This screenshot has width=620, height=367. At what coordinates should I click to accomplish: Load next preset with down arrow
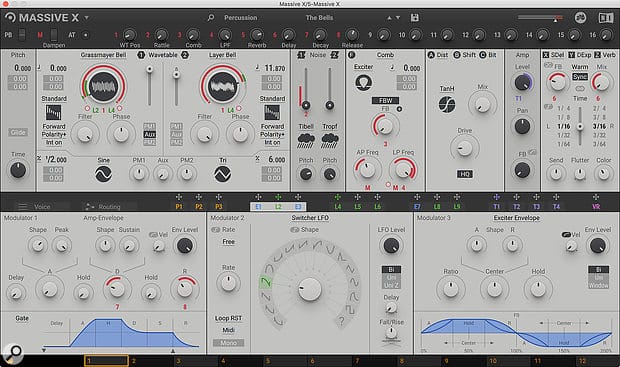pos(398,18)
